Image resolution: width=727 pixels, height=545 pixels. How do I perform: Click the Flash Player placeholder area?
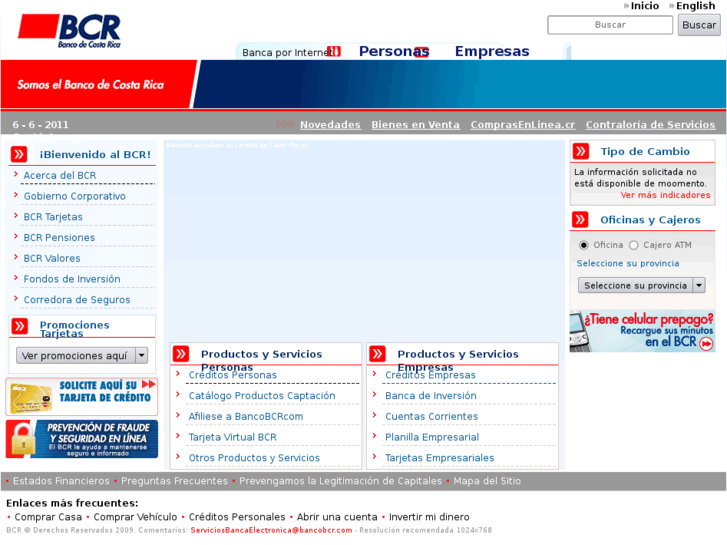[364, 239]
